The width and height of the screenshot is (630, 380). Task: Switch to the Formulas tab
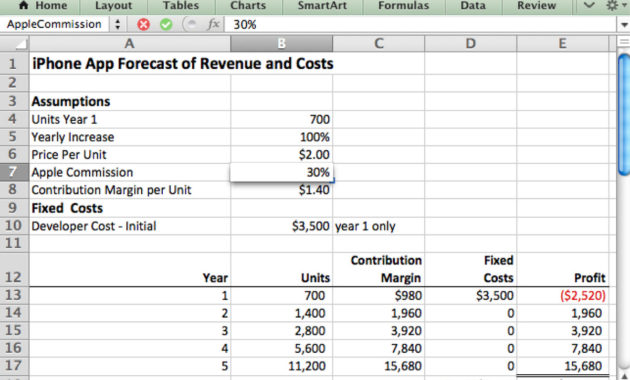tap(403, 6)
